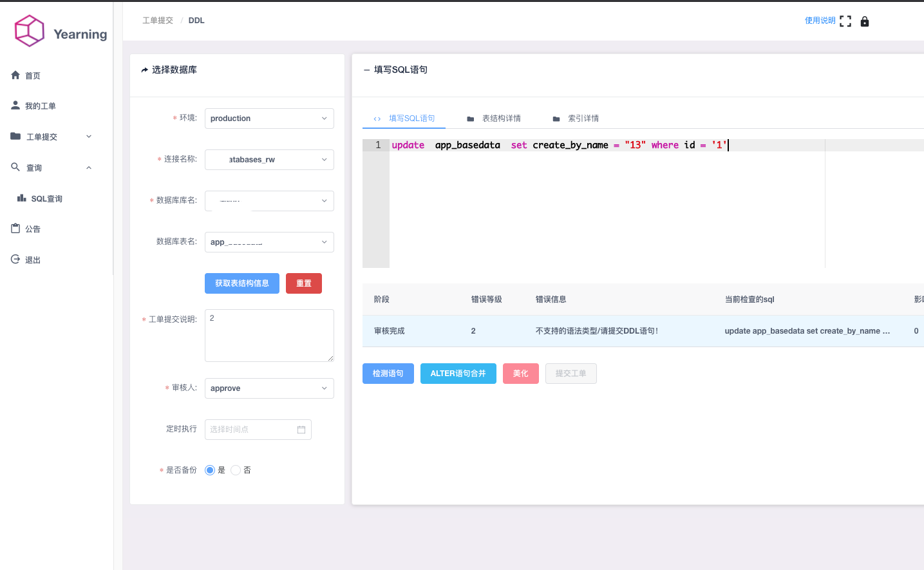This screenshot has height=570, width=924.
Task: Click the 公告 clipboard icon
Action: [x=15, y=228]
